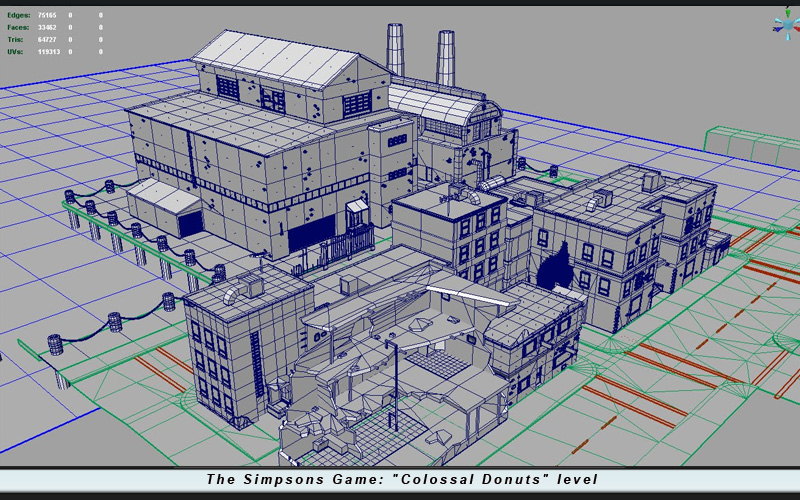The height and width of the screenshot is (500, 800).
Task: Click the "Faces:" poly count label
Action: 18,28
